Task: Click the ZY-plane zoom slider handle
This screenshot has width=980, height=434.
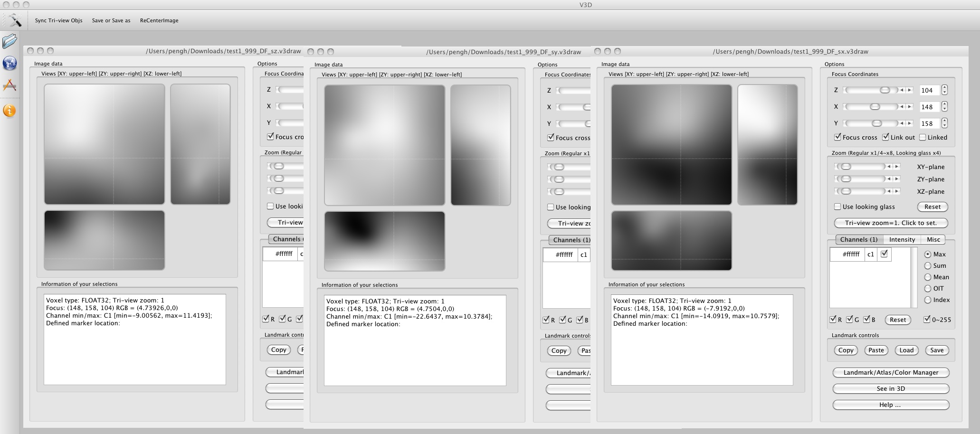Action: click(x=846, y=179)
